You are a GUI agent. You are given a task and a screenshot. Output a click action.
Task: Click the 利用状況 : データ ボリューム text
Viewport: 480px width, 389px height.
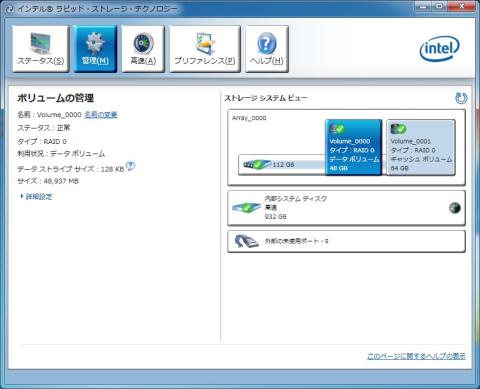[61, 154]
